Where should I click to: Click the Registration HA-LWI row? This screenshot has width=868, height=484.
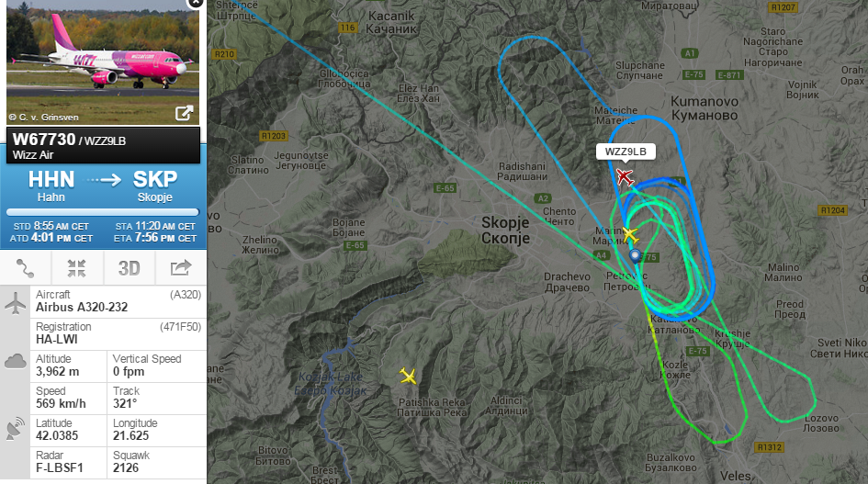point(118,333)
